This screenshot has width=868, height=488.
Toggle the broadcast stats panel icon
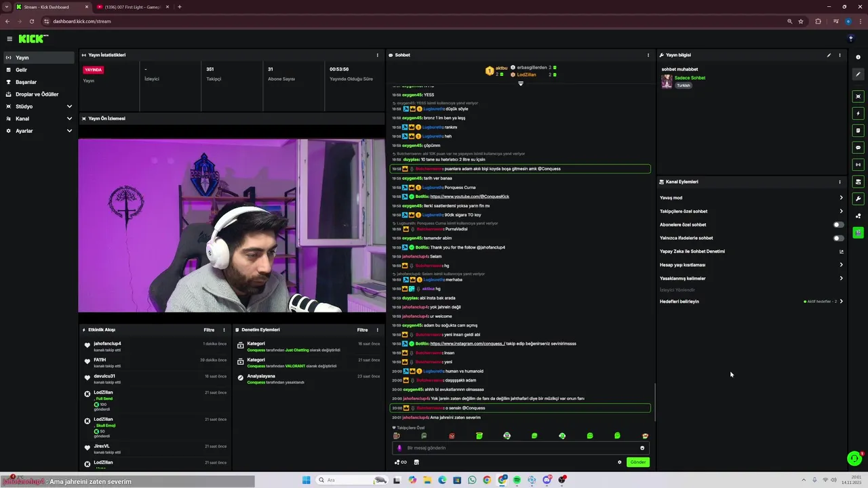[858, 164]
